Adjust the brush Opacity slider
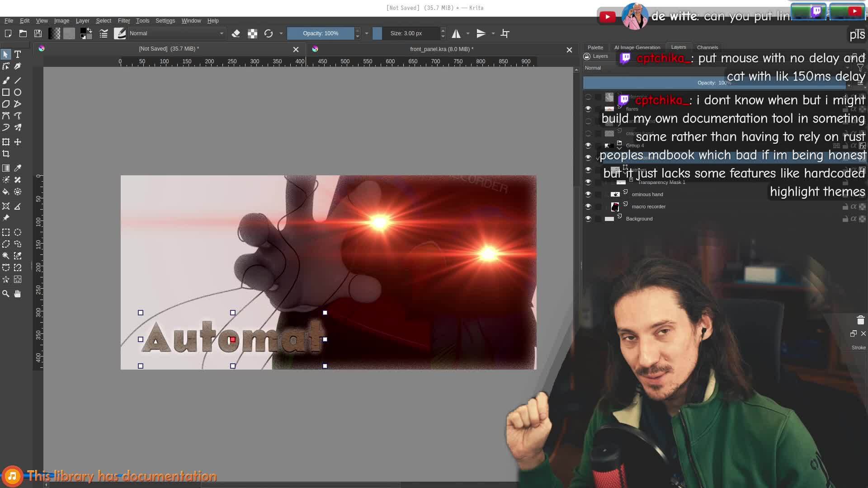Screen dimensions: 868x488 pos(321,33)
